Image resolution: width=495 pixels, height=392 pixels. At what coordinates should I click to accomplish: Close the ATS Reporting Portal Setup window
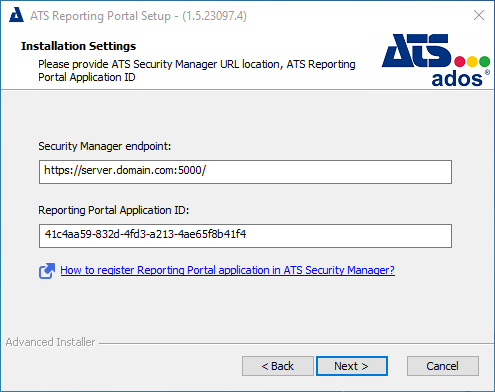pyautogui.click(x=479, y=15)
